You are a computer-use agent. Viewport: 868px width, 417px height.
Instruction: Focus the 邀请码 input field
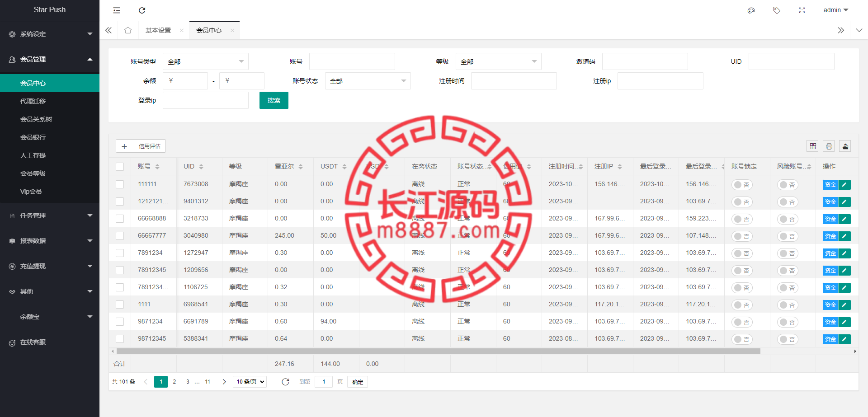pos(645,61)
